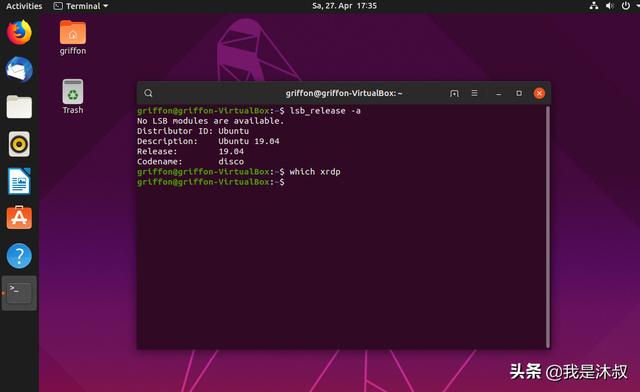Viewport: 640px width, 392px height.
Task: Click 'No LSB modules are available.' line
Action: 210,121
